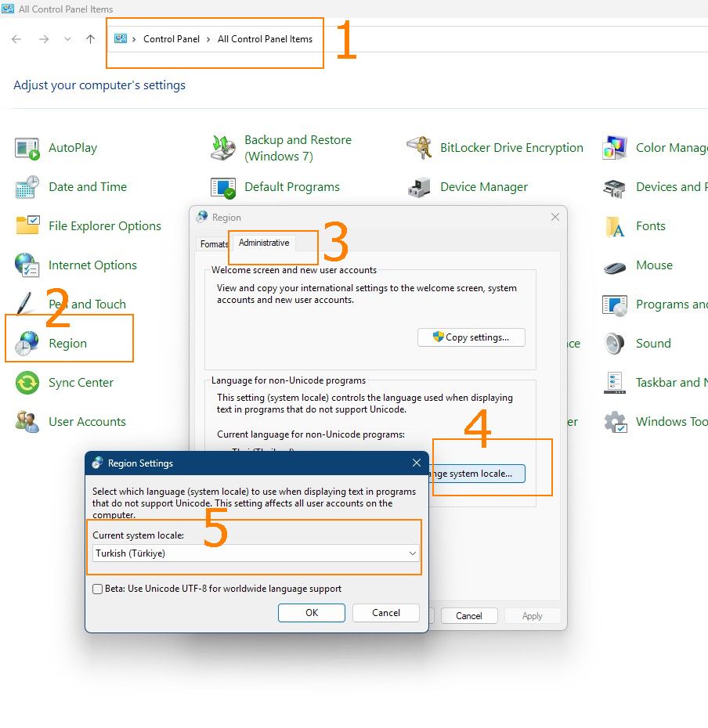Viewport: 708px width, 728px height.
Task: Open File Explorer Options folder icon
Action: pyautogui.click(x=27, y=226)
